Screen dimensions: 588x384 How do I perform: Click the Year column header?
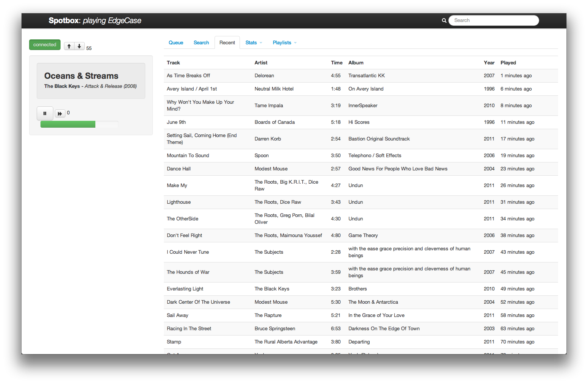(x=489, y=63)
